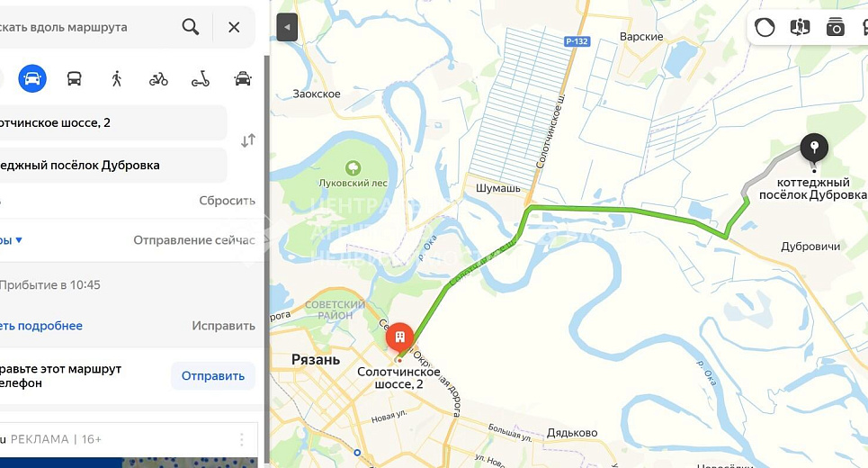Select the car route mode
The width and height of the screenshot is (868, 468).
pyautogui.click(x=32, y=78)
